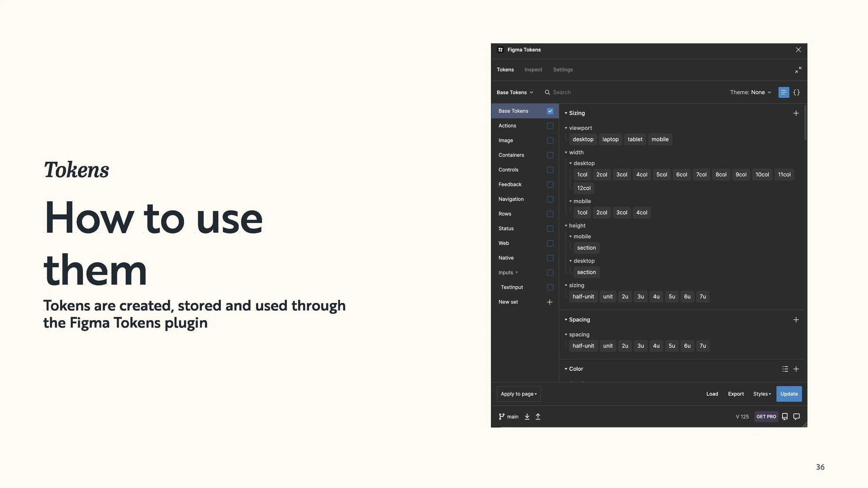Collapse the viewport group

(566, 128)
